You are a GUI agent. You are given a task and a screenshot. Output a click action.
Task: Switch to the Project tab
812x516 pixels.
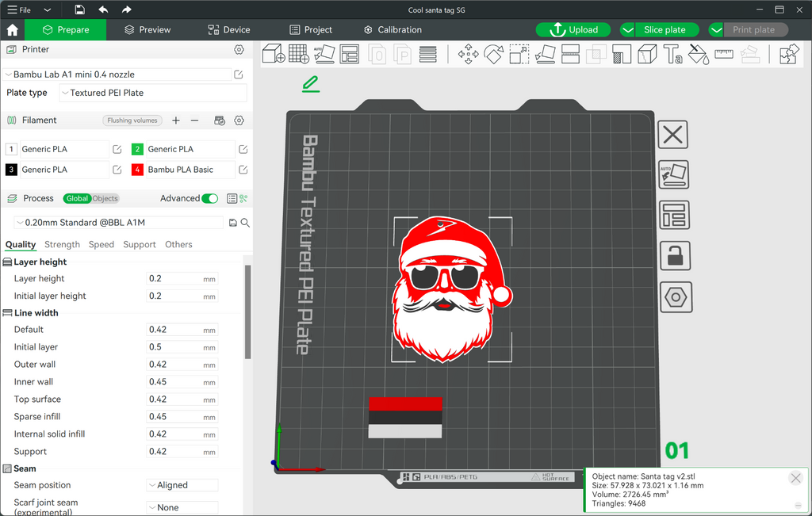click(x=311, y=30)
